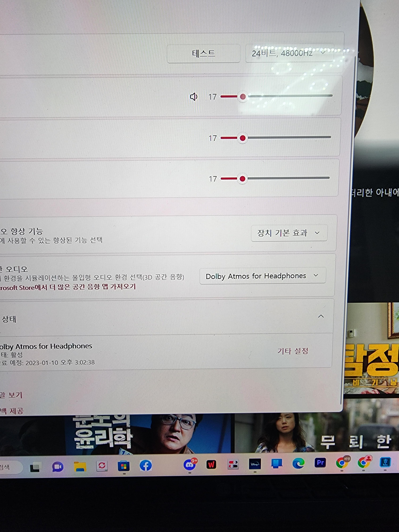Open the purple video chat app icon

click(x=57, y=467)
